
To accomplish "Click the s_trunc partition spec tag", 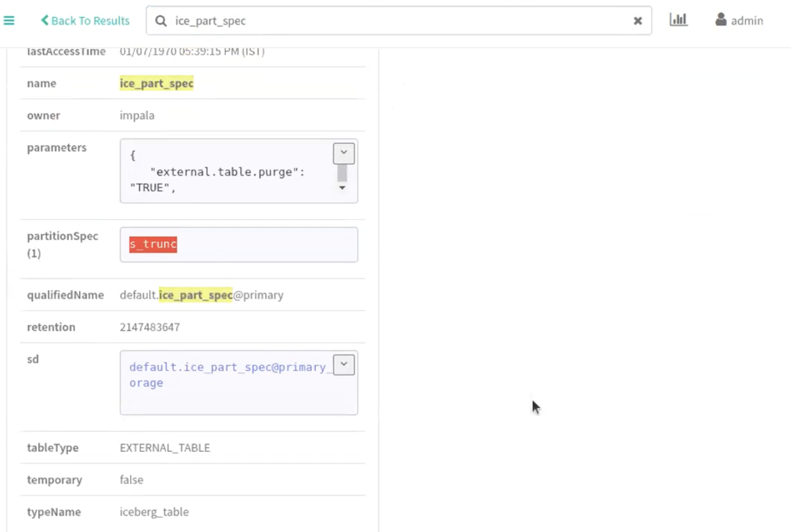I will [153, 244].
